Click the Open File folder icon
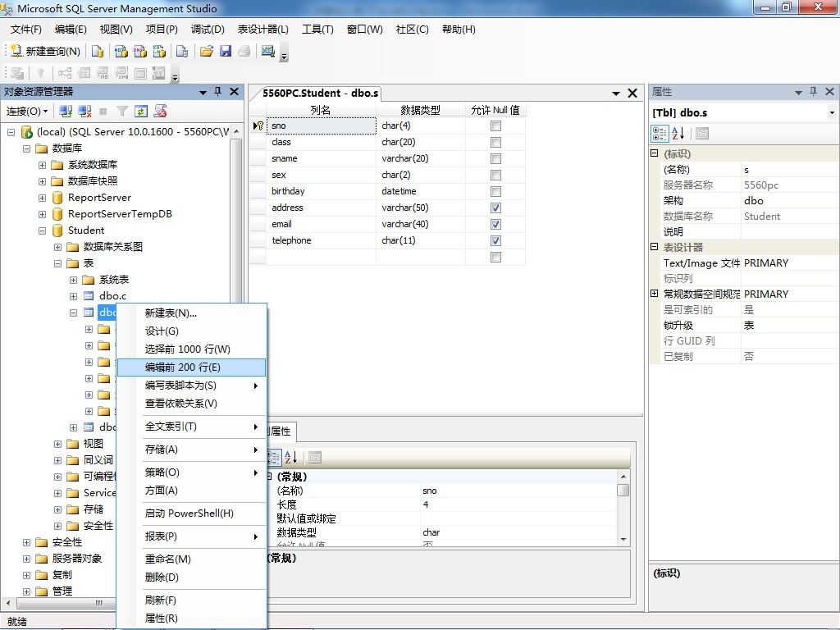840x630 pixels. pyautogui.click(x=206, y=51)
